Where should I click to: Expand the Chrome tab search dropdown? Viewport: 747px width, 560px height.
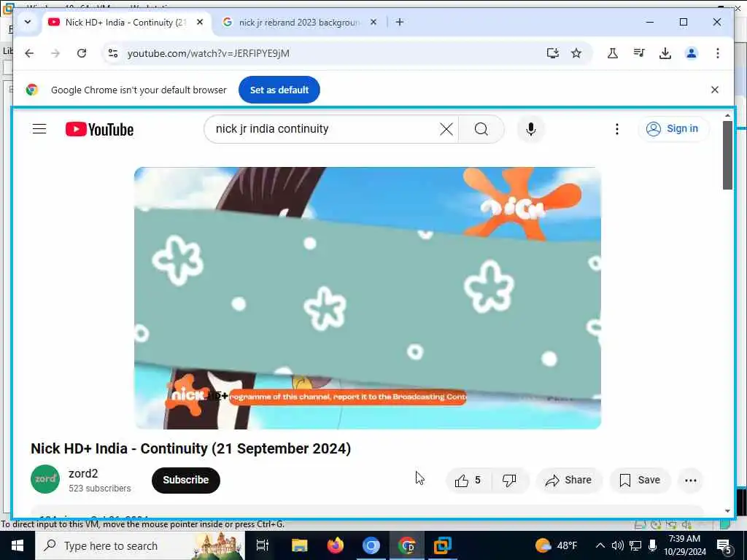coord(28,22)
